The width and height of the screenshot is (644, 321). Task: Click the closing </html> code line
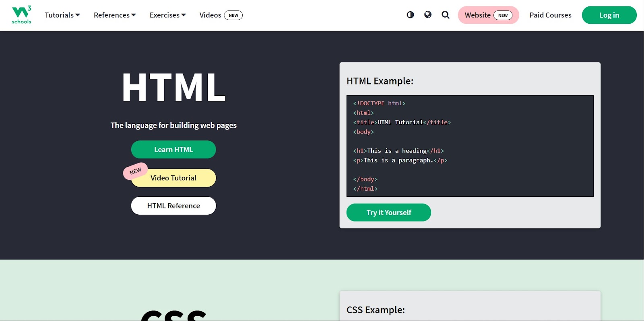tap(365, 189)
